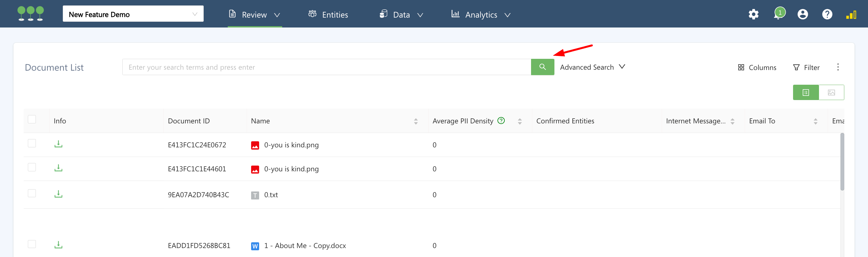Viewport: 868px width, 257px height.
Task: Click the green search magnifier button
Action: (x=542, y=67)
